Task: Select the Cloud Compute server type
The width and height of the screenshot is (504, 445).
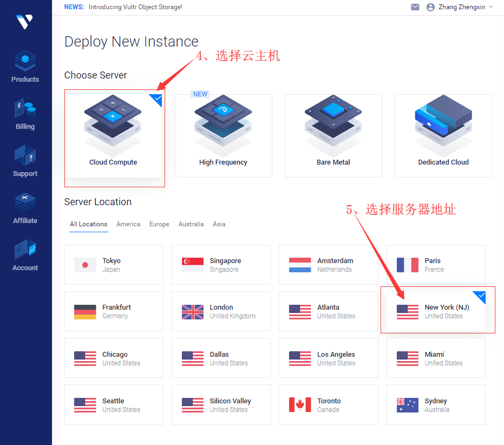Action: tap(114, 135)
